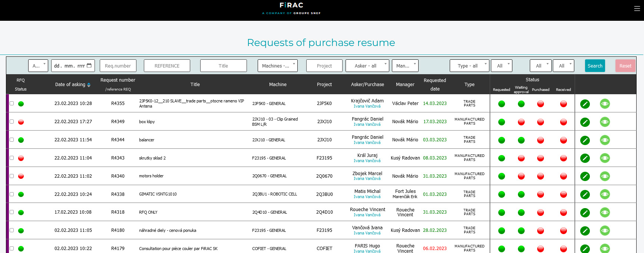Screen dimensions: 644x253
Task: Edit request R4344 with pencil icon
Action: click(585, 140)
